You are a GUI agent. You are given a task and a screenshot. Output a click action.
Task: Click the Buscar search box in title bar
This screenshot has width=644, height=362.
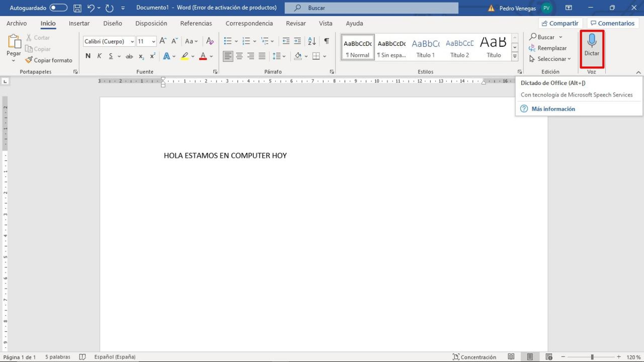371,8
